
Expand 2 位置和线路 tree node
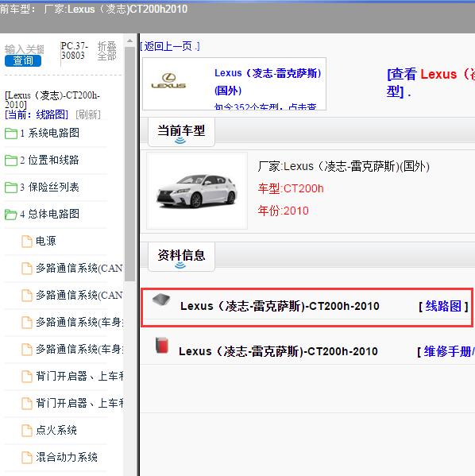(49, 160)
